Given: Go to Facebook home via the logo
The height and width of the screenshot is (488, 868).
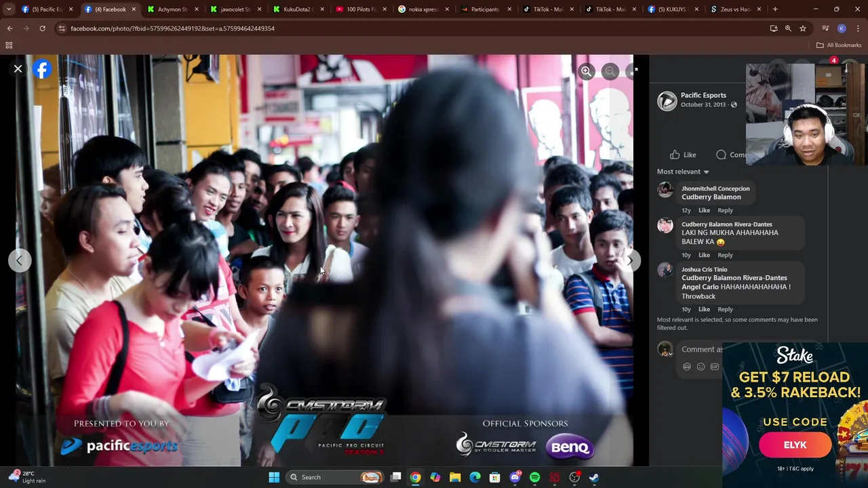Looking at the screenshot, I should 42,69.
